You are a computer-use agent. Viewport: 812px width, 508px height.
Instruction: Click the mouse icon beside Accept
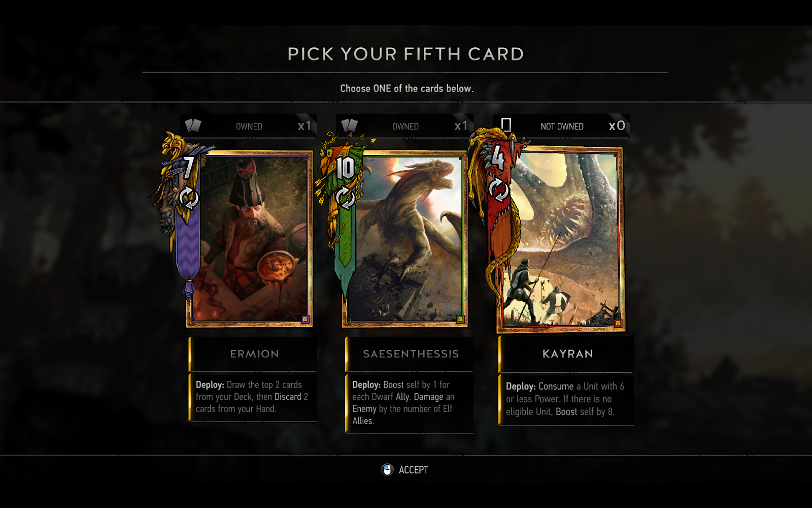click(387, 470)
